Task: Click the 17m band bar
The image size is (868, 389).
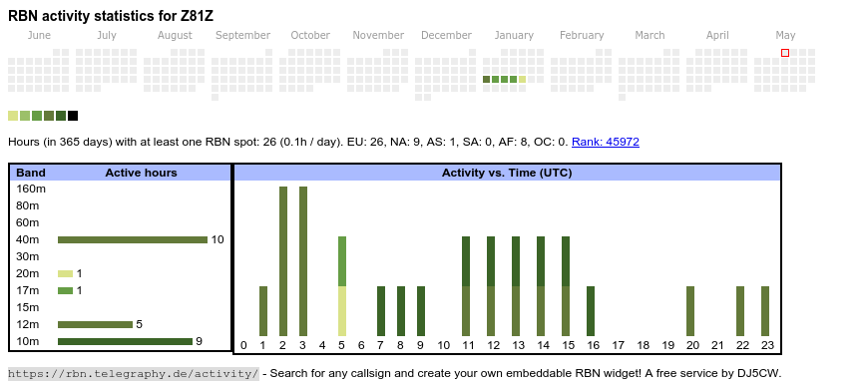Action: [x=65, y=290]
